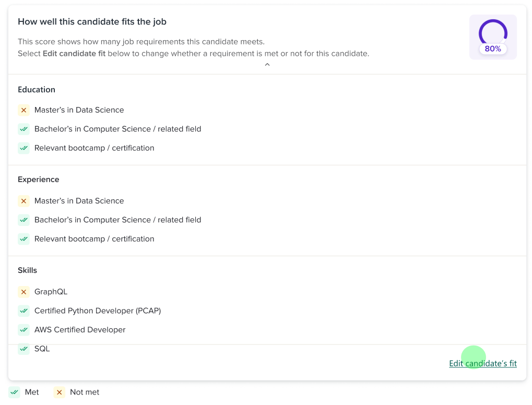Viewport: 532px width, 405px height.
Task: Open the Edit candidate's fit link
Action: [x=482, y=363]
